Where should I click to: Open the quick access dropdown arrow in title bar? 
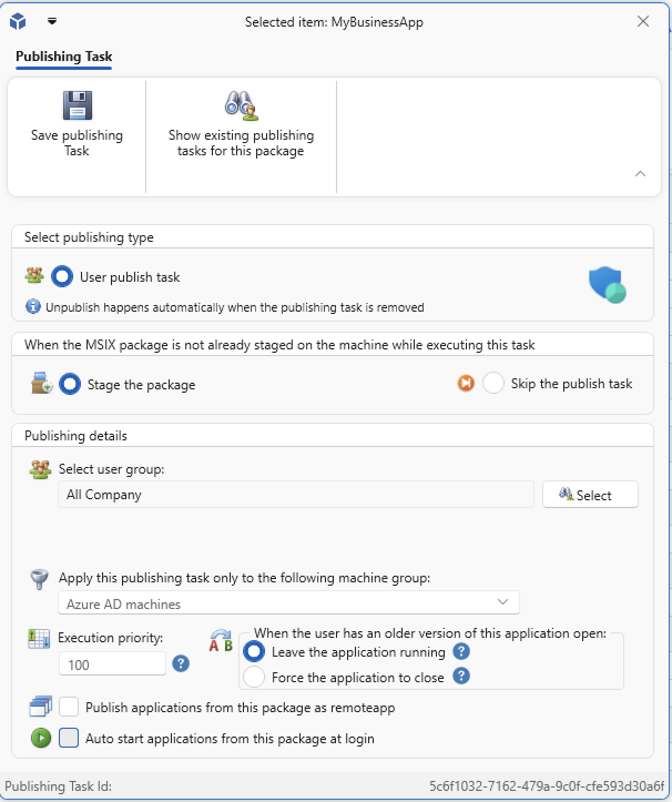pos(52,22)
